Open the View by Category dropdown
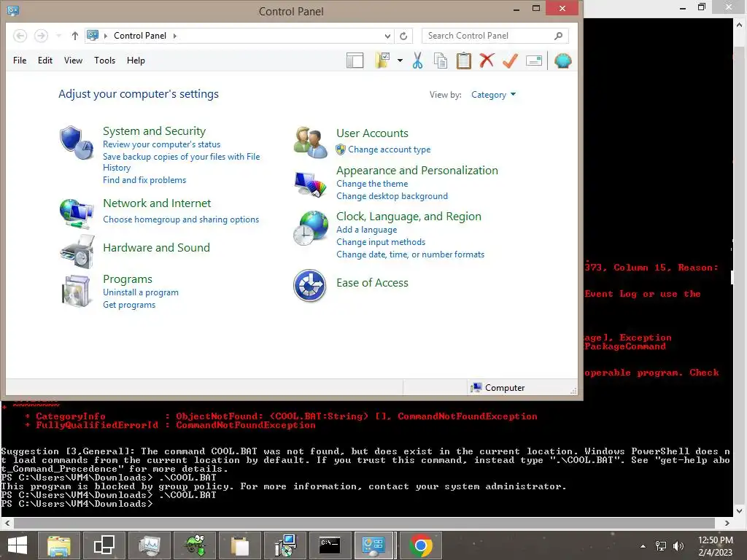747x560 pixels. pos(493,95)
